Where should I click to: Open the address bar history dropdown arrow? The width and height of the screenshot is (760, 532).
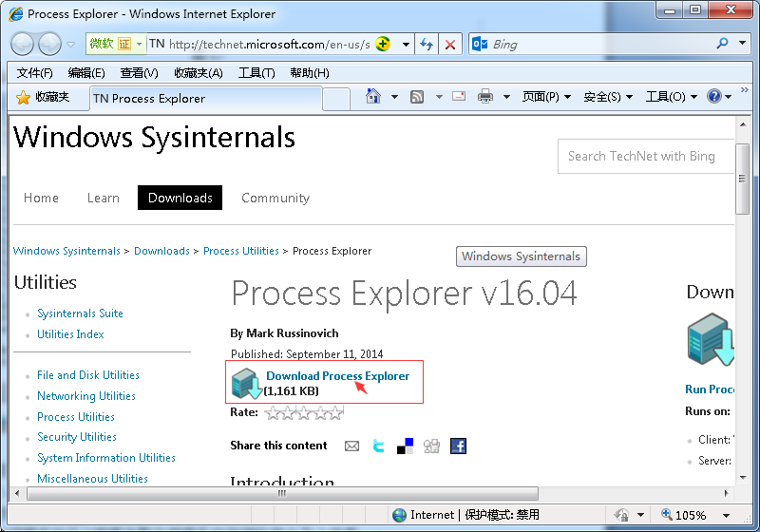coord(406,45)
